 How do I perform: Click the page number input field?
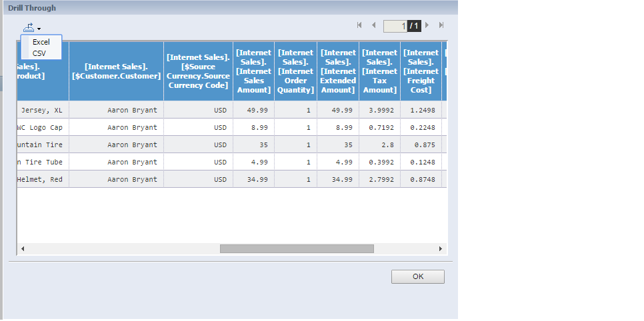(x=395, y=26)
